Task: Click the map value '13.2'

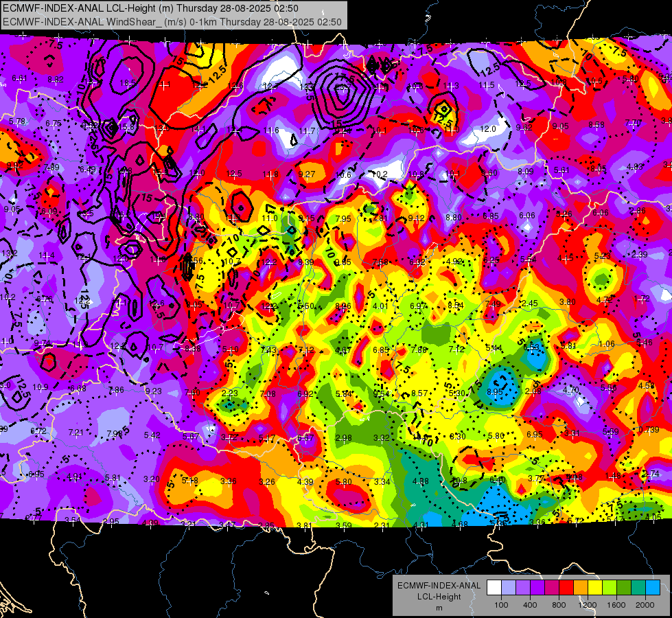Action: [8, 253]
